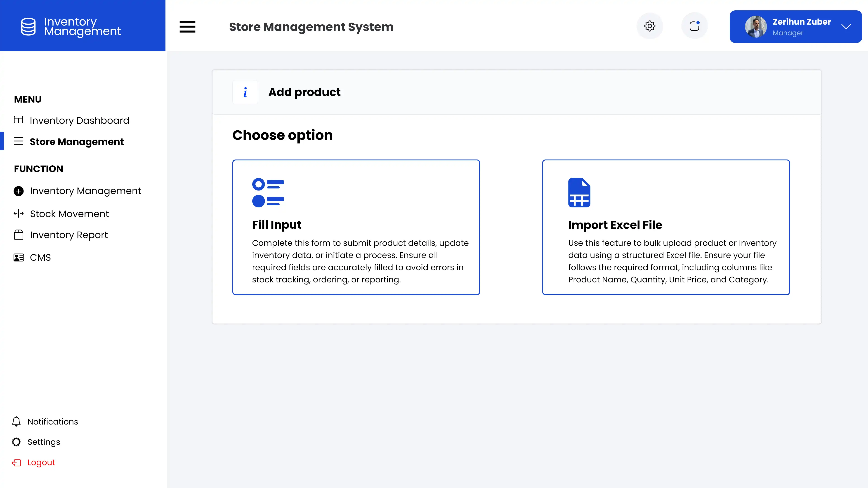Click the Fill Input form list icon

pyautogui.click(x=268, y=193)
